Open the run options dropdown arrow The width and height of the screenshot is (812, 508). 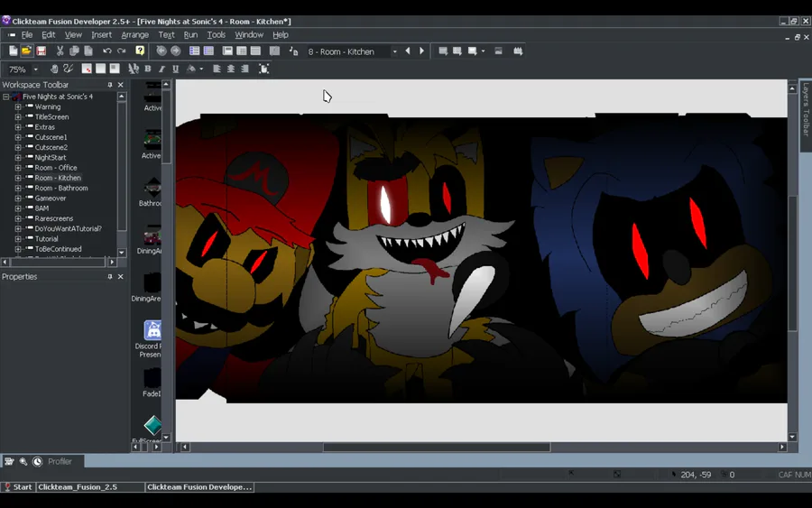pyautogui.click(x=484, y=51)
